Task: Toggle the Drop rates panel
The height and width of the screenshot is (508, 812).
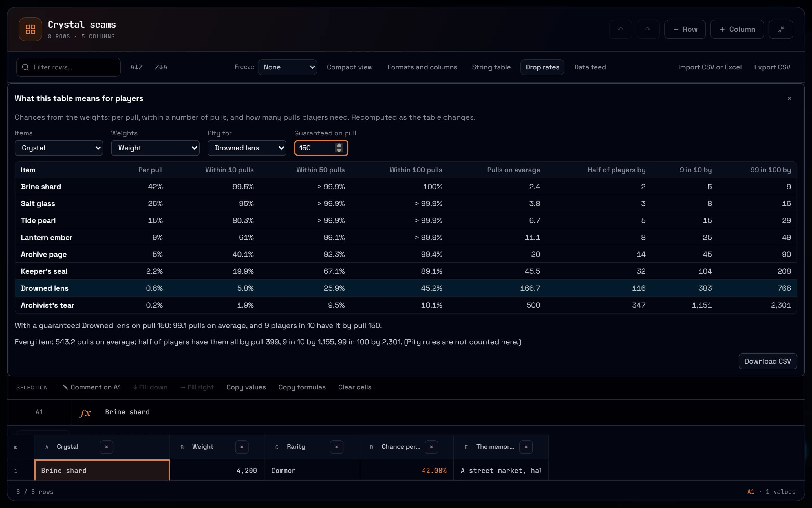Action: tap(542, 67)
